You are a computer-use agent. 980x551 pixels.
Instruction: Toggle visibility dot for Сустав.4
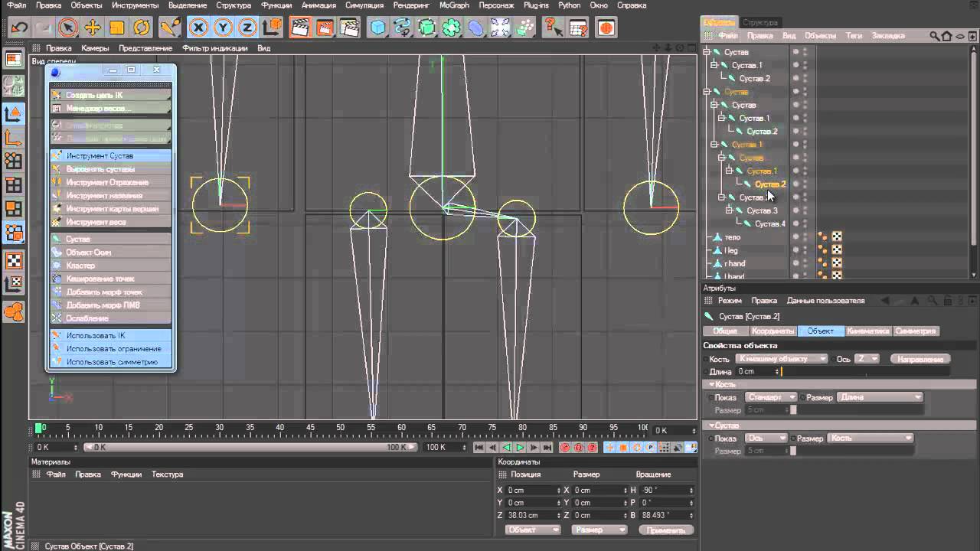[795, 223]
